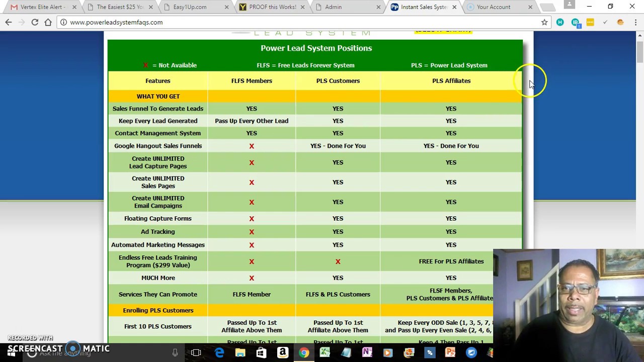Open a new tab with the new-tab button
The image size is (644, 362).
(x=547, y=7)
